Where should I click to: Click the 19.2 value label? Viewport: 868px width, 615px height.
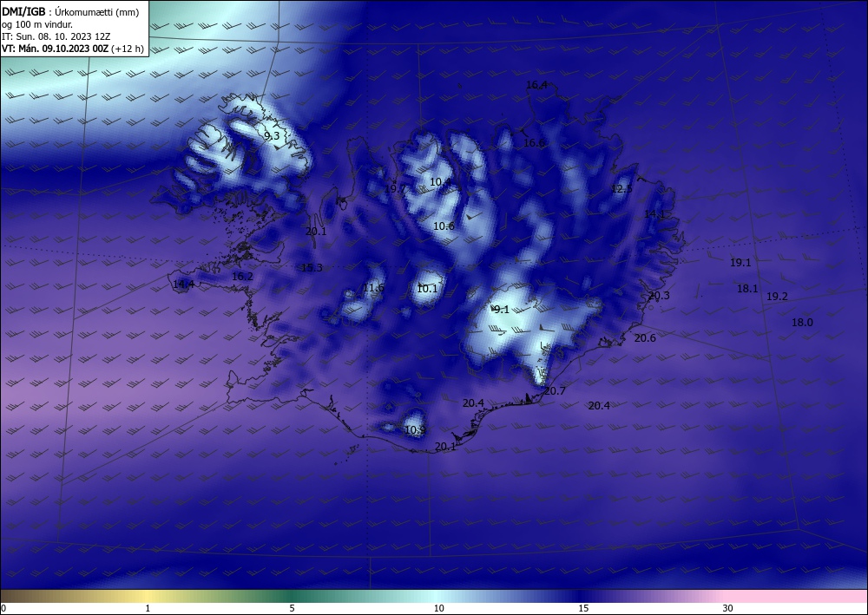point(777,297)
